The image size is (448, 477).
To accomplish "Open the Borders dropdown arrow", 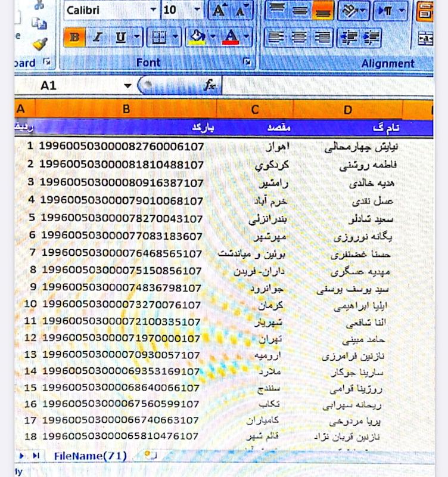I will [x=175, y=37].
